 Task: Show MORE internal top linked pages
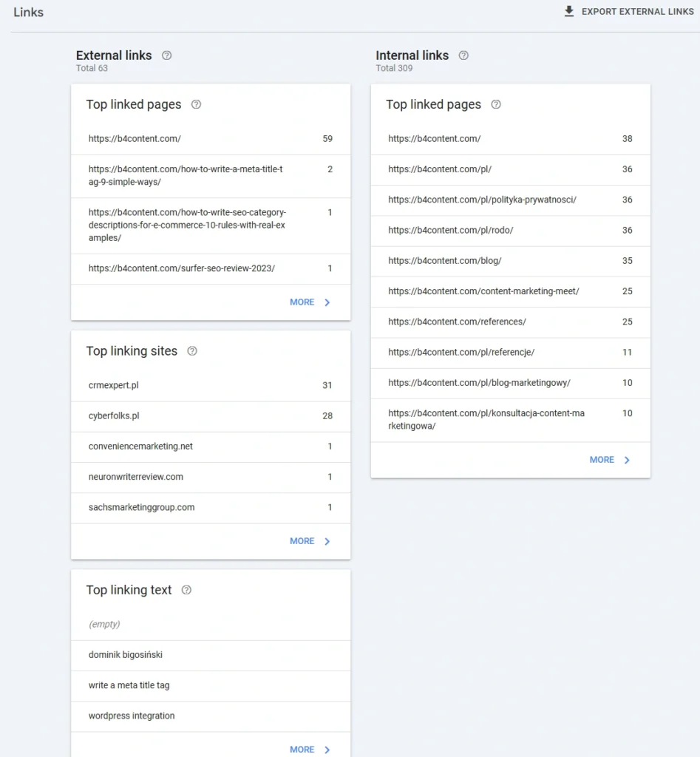pyautogui.click(x=610, y=460)
